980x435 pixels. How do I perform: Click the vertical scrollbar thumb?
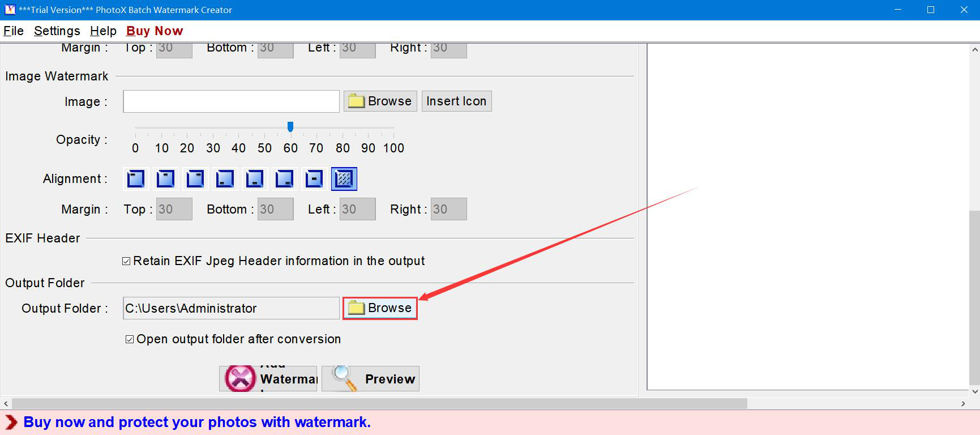click(974, 297)
